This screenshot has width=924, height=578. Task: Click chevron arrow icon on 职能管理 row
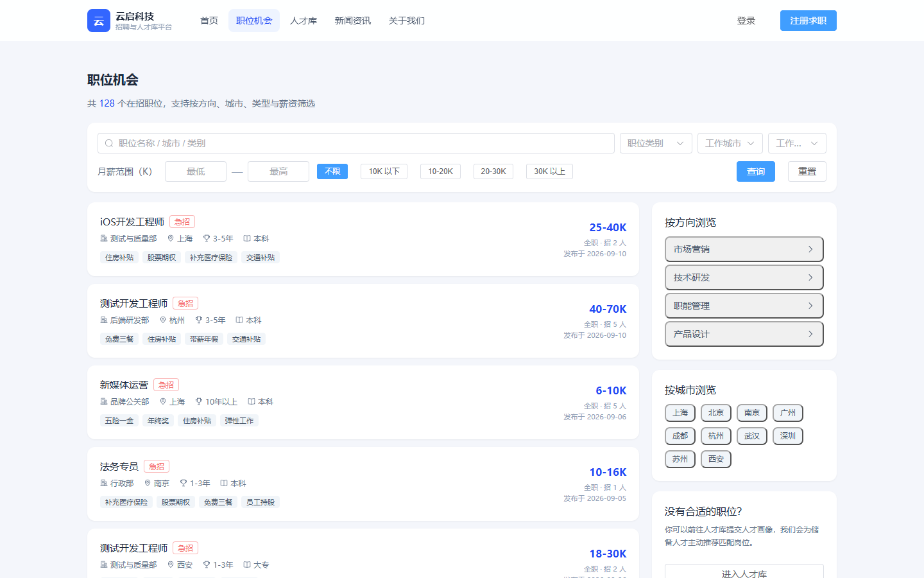click(x=810, y=306)
